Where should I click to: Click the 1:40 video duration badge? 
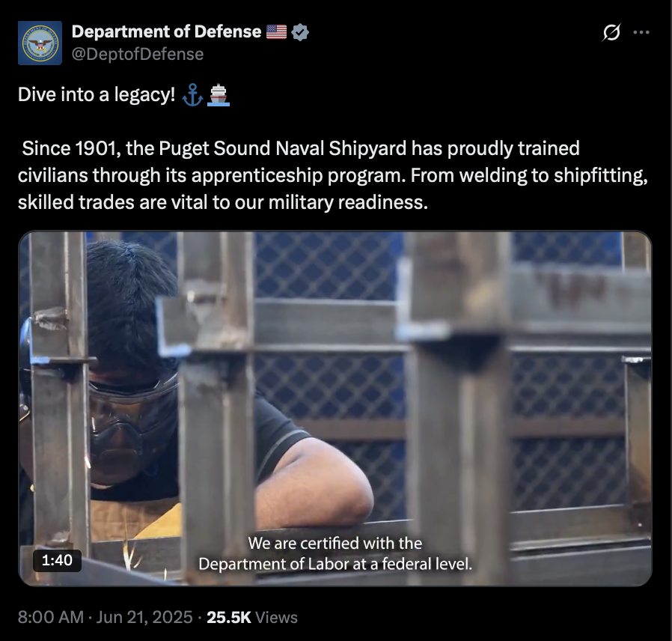point(57,560)
